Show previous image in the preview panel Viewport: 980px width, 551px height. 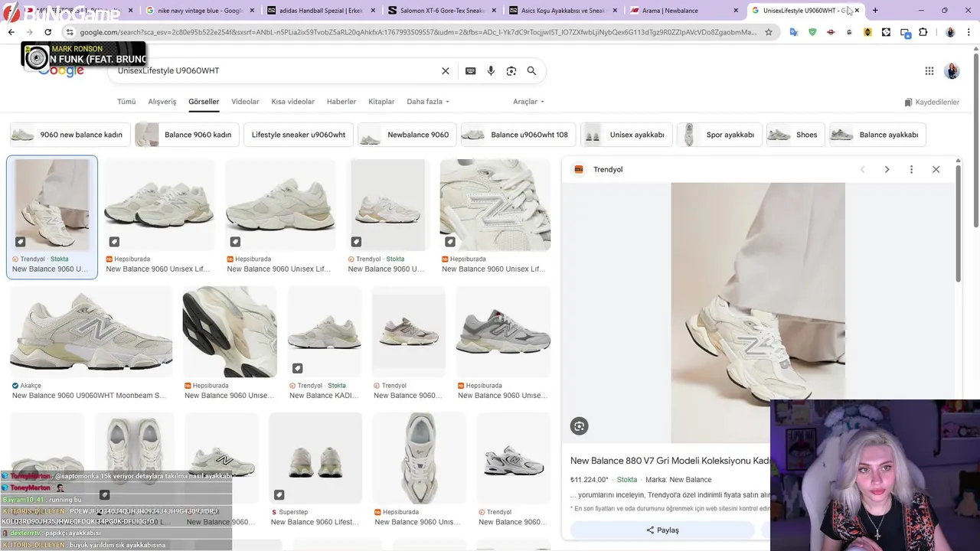(x=862, y=169)
